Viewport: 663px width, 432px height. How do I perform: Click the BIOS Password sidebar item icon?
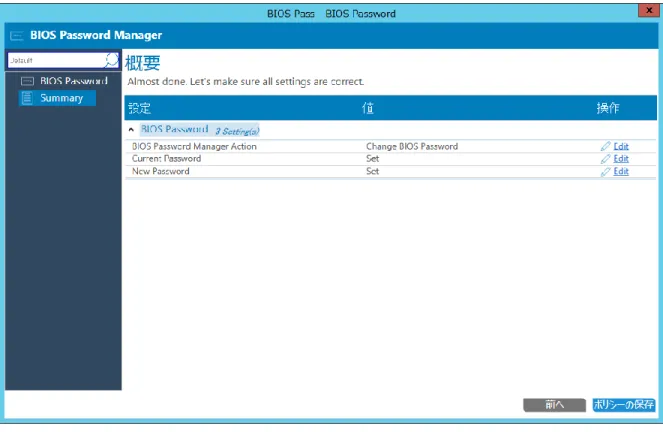pos(27,81)
